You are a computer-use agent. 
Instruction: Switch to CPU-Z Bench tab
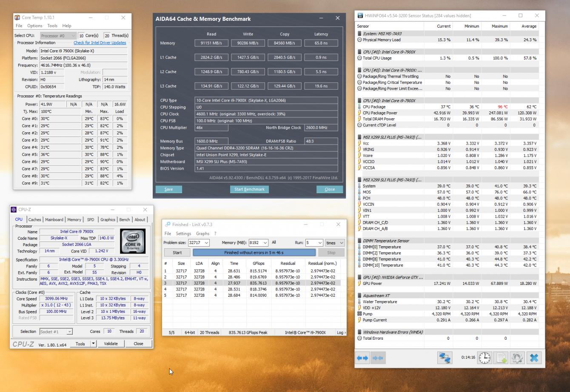tap(125, 220)
